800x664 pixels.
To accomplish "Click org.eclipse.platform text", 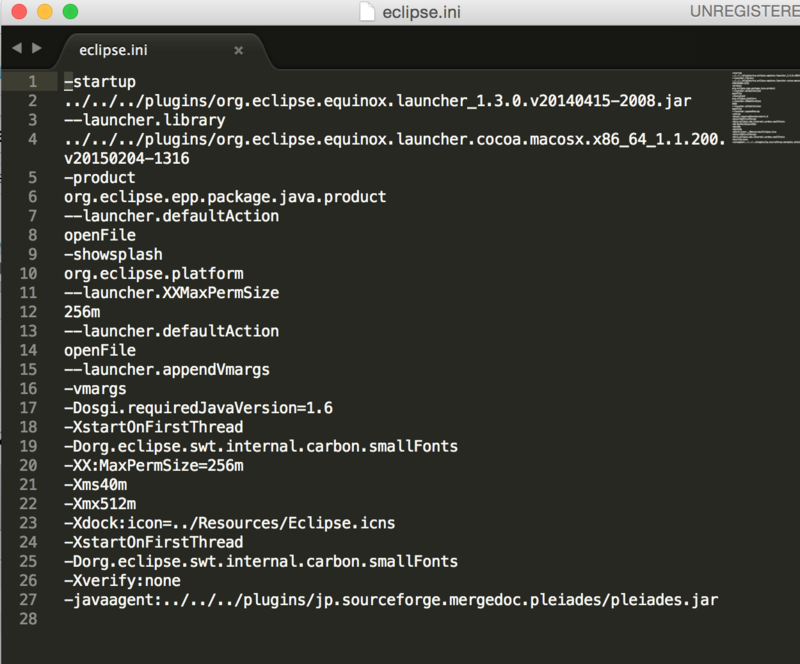I will (154, 274).
